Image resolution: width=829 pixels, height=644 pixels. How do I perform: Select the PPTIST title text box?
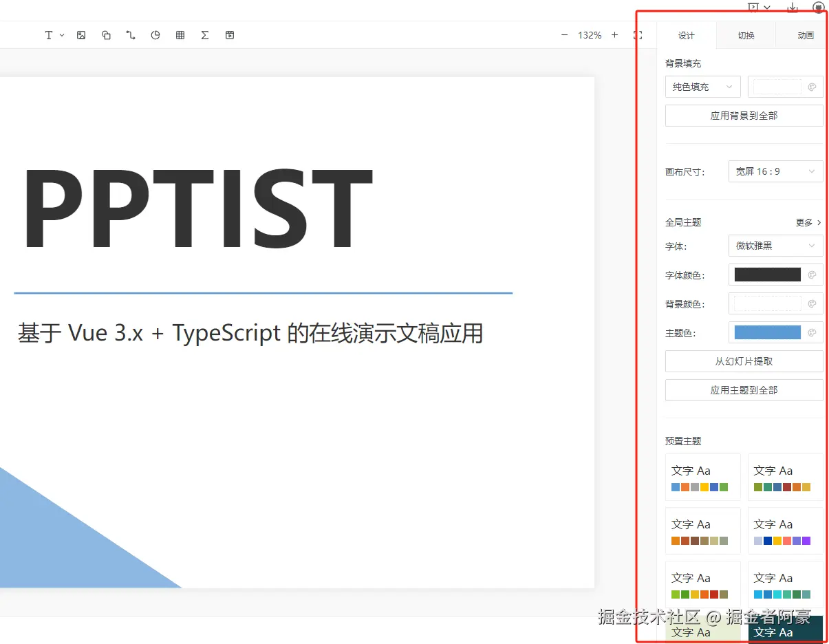click(x=198, y=208)
